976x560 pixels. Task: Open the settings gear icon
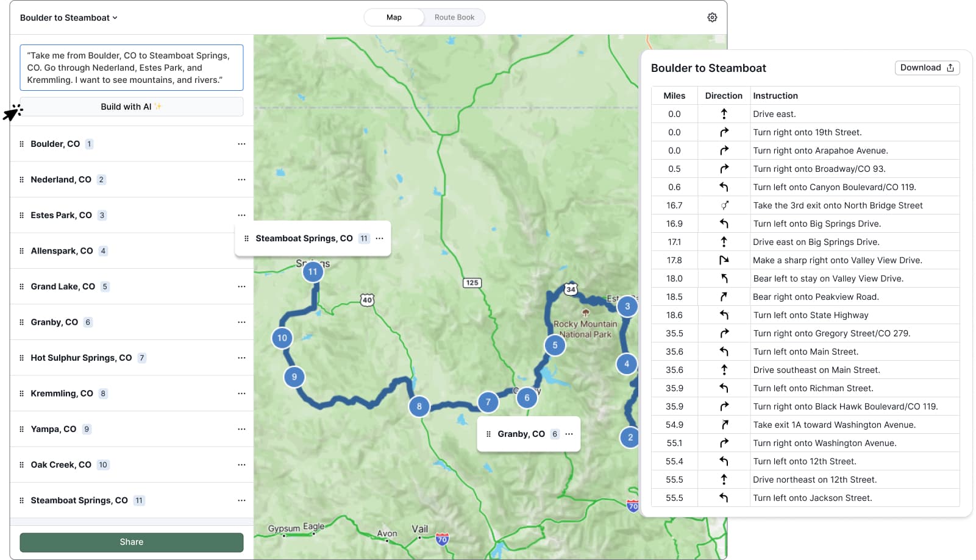[x=712, y=17]
